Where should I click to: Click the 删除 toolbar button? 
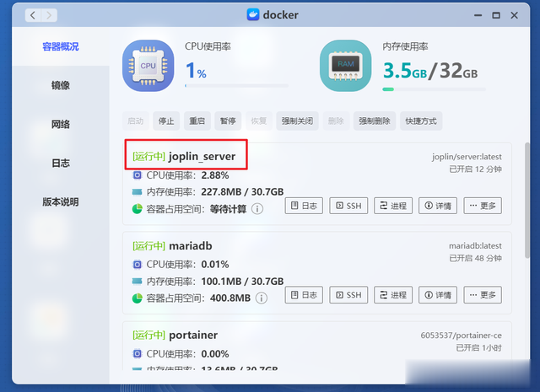(x=336, y=121)
